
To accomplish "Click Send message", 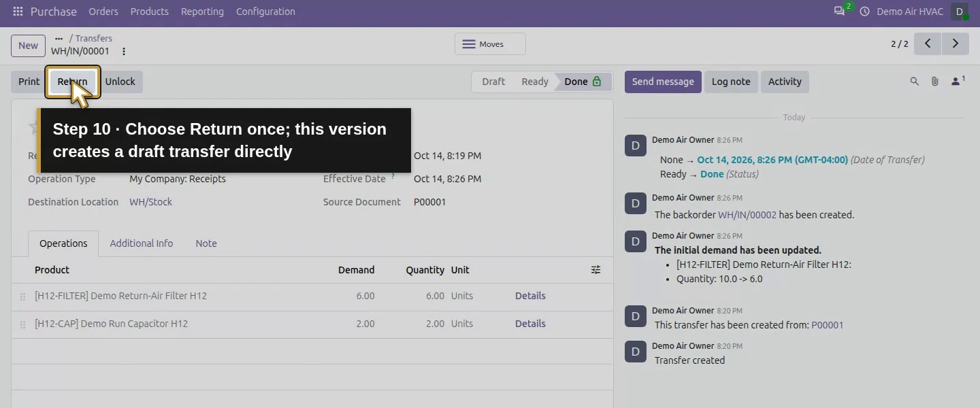I will (x=663, y=82).
